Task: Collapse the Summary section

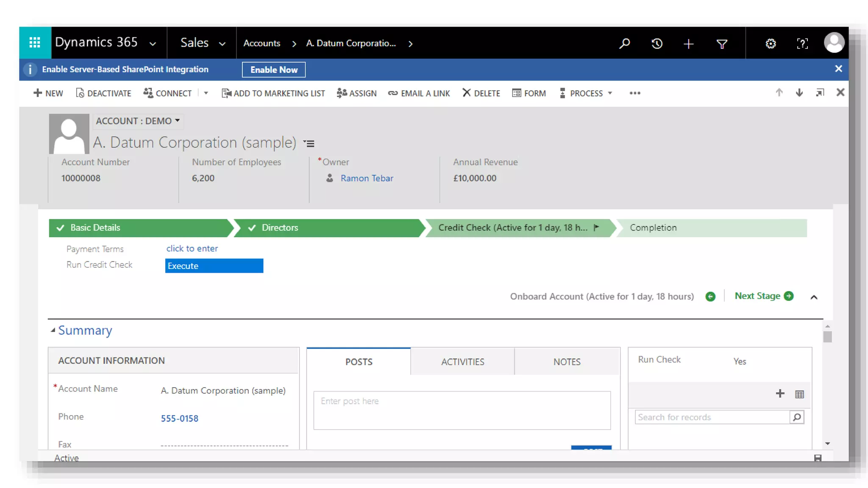Action: click(53, 330)
